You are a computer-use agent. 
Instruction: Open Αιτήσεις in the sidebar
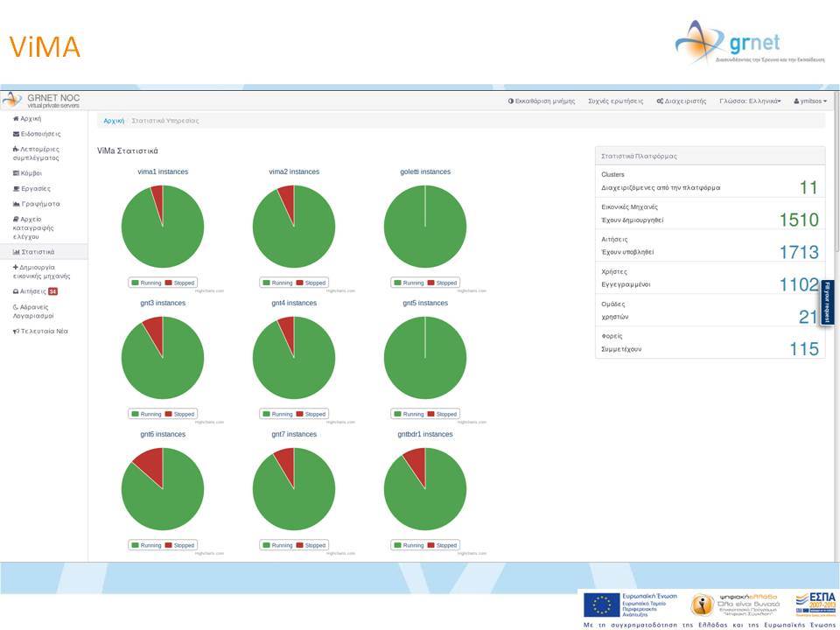tap(30, 291)
